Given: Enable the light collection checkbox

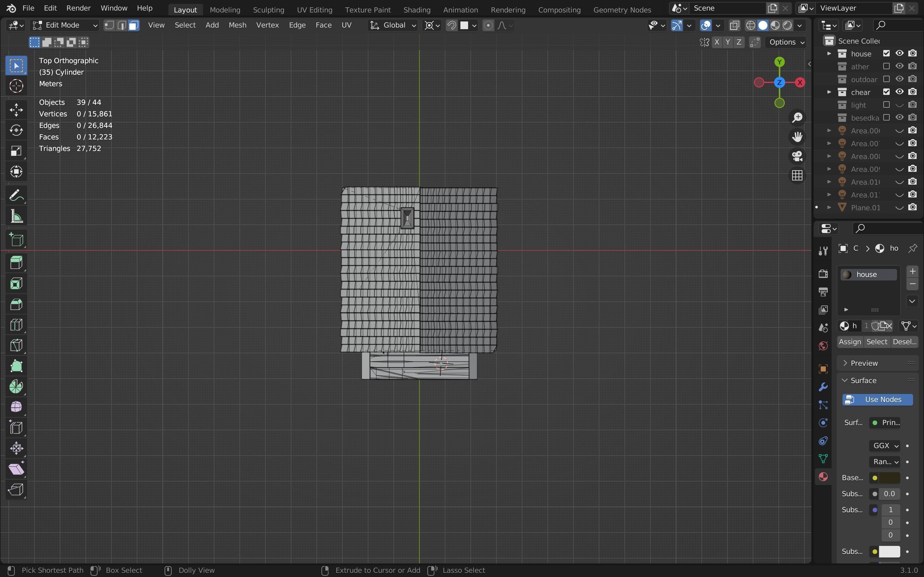Looking at the screenshot, I should (886, 105).
